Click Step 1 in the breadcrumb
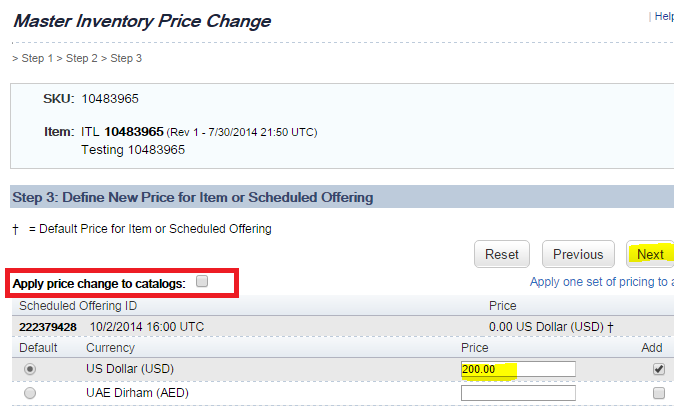 point(37,58)
